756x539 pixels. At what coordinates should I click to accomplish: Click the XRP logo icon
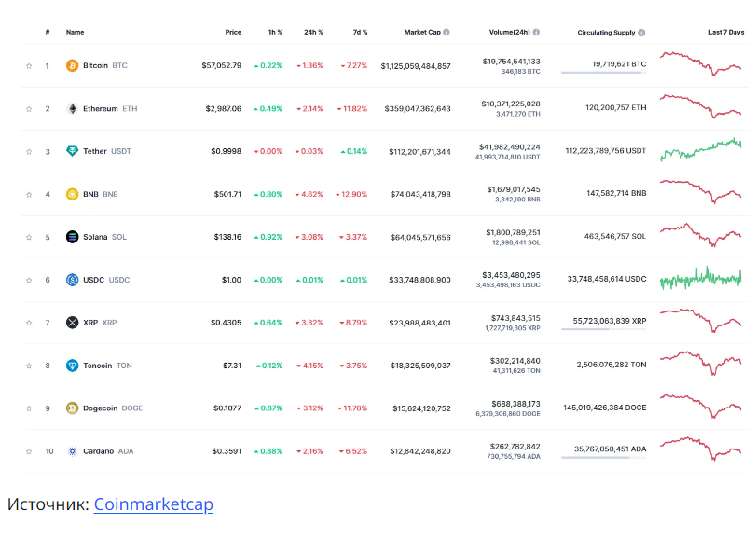[72, 323]
